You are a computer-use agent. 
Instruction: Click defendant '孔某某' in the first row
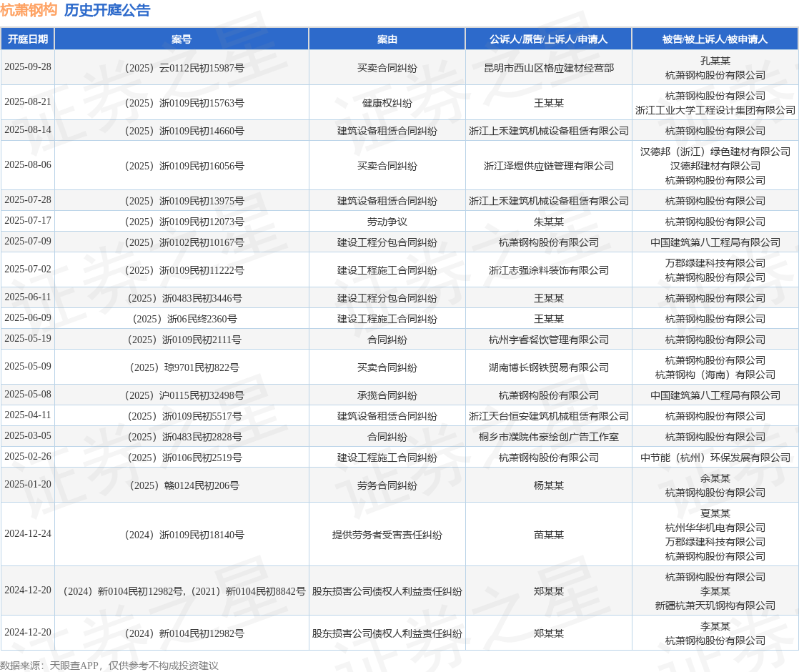(715, 61)
